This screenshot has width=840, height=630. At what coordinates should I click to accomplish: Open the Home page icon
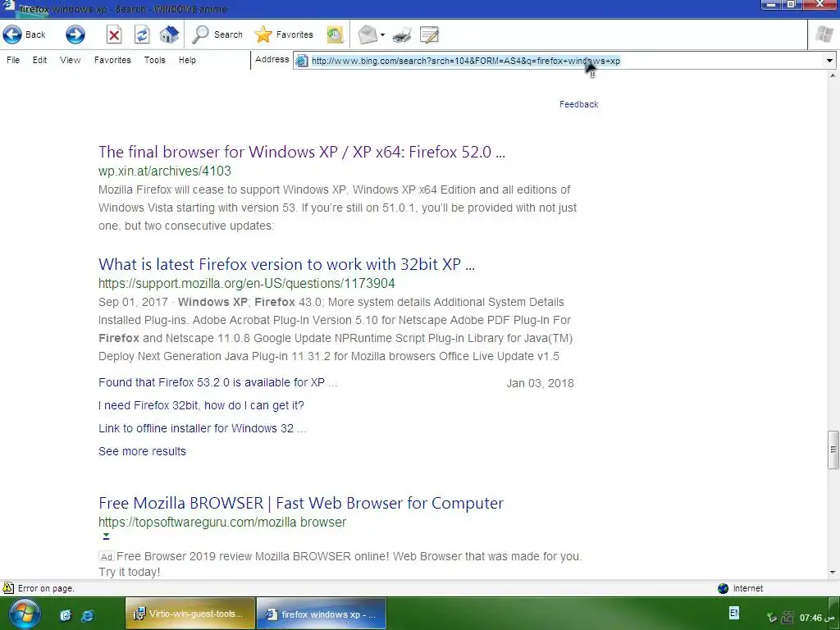point(169,34)
